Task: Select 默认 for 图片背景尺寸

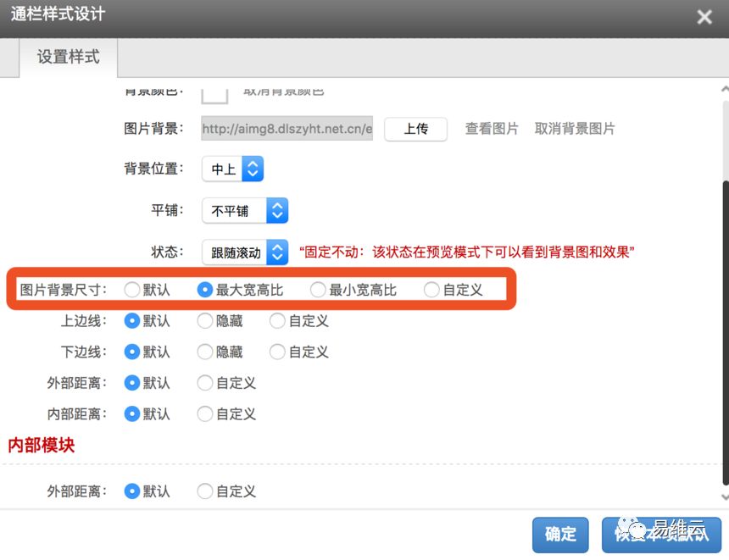Action: tap(132, 290)
